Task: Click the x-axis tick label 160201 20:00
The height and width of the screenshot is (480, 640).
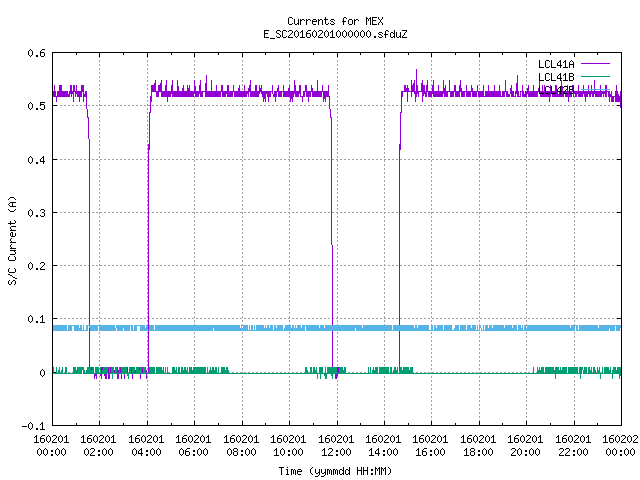Action: (x=525, y=446)
